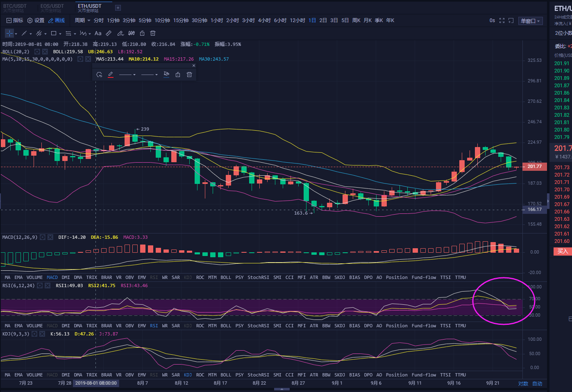Delete all drawings with top toolbar trash icon
Screen dimensions: 572x392
[x=153, y=33]
